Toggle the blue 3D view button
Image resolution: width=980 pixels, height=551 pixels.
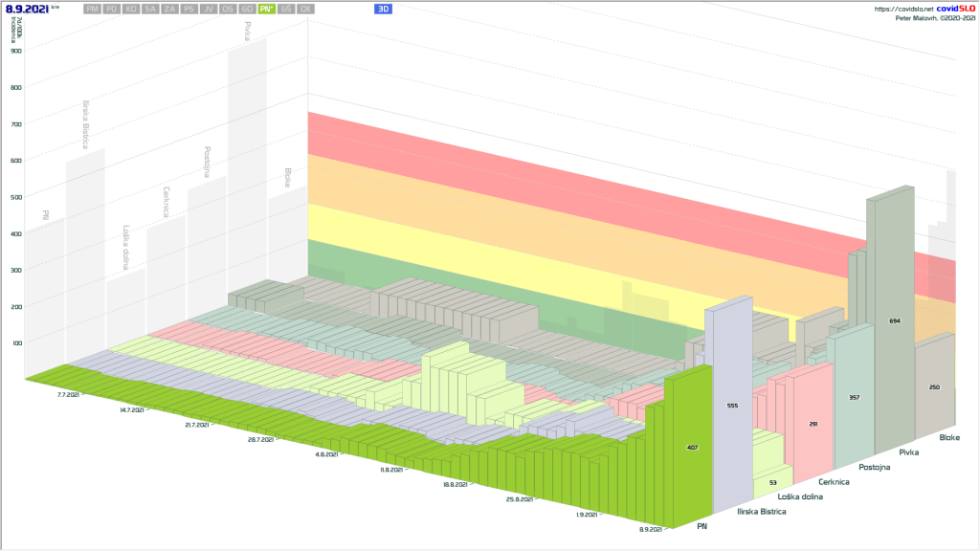pyautogui.click(x=383, y=9)
